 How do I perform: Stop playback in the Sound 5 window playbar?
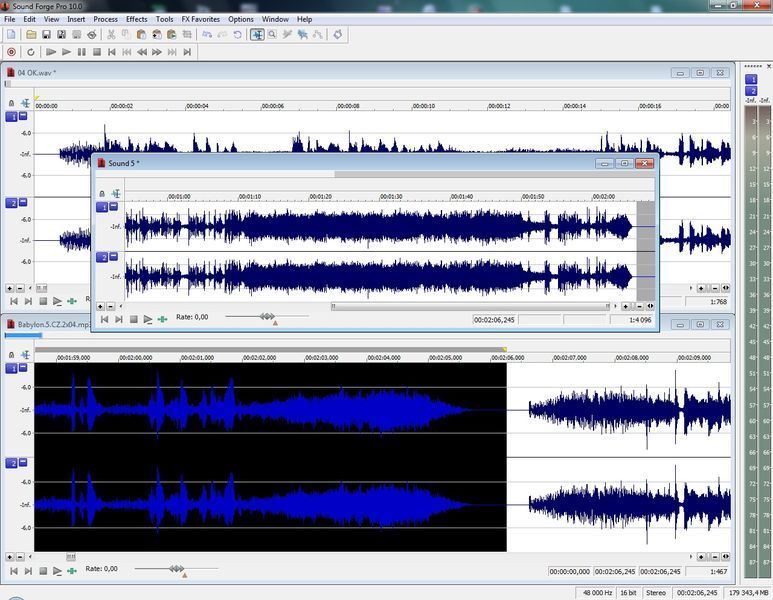pyautogui.click(x=134, y=319)
